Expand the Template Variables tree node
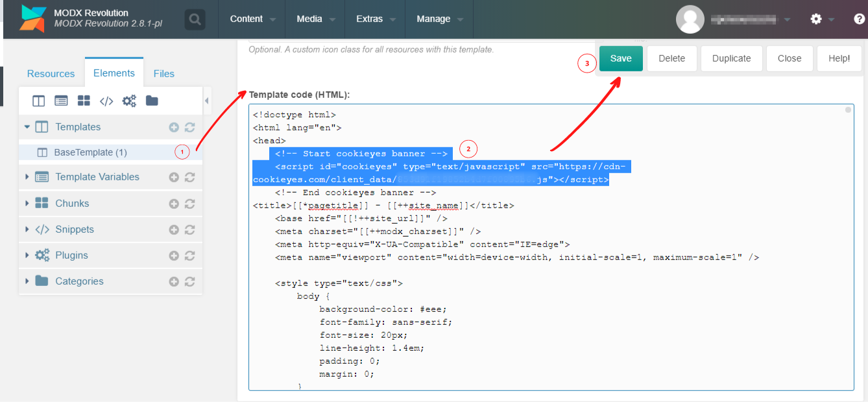The image size is (868, 402). (27, 177)
